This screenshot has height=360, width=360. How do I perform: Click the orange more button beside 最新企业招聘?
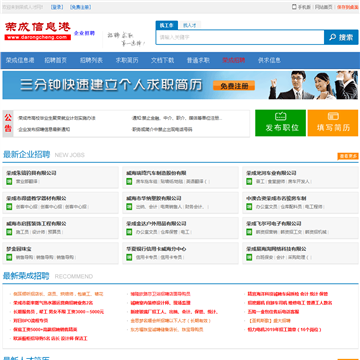pos(348,156)
